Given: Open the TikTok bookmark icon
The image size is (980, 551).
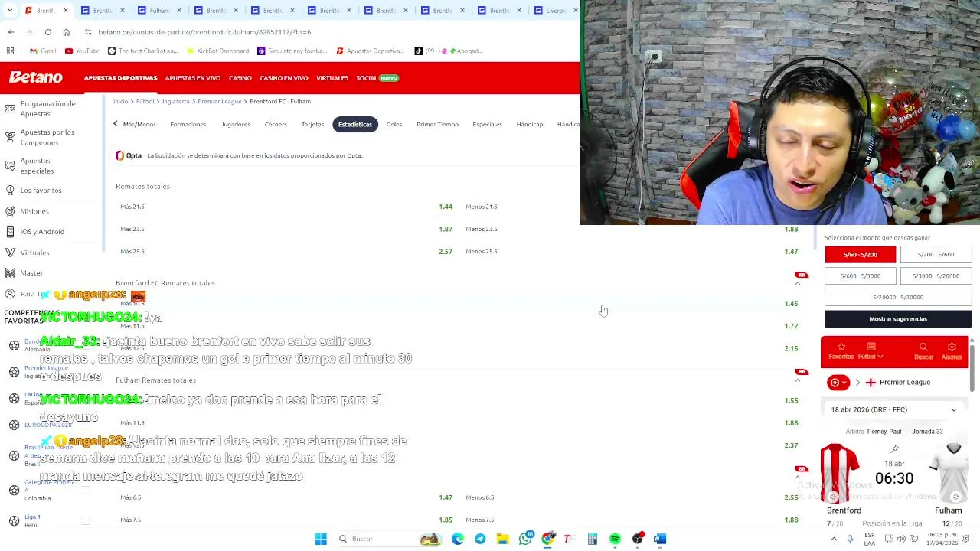Looking at the screenshot, I should pyautogui.click(x=418, y=51).
